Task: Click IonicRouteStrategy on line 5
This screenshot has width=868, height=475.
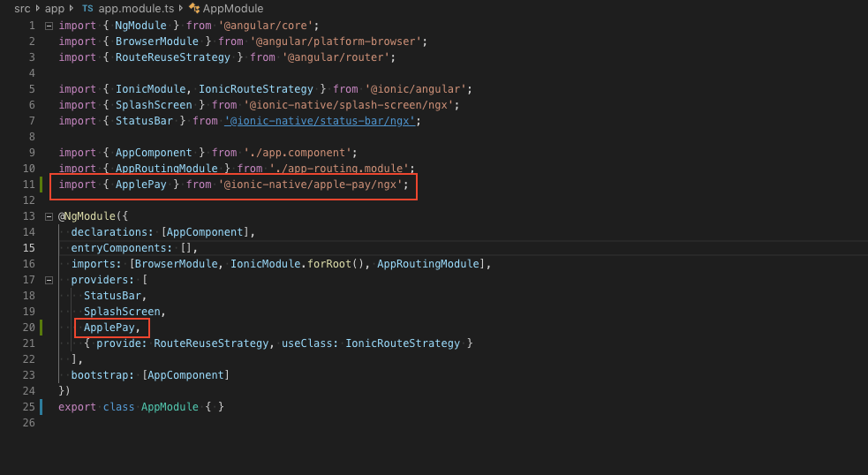Action: 256,89
